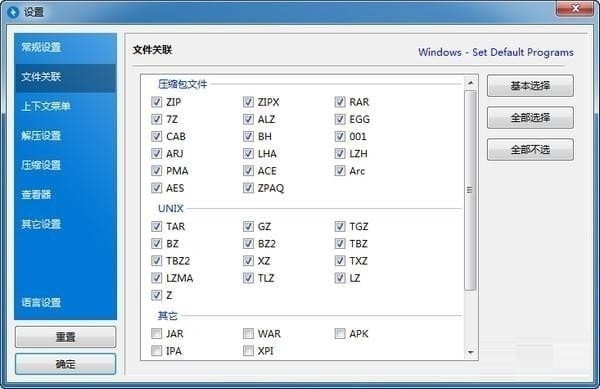Toggle the ACE checkbox
Viewport: 600px width, 389px height.
248,171
